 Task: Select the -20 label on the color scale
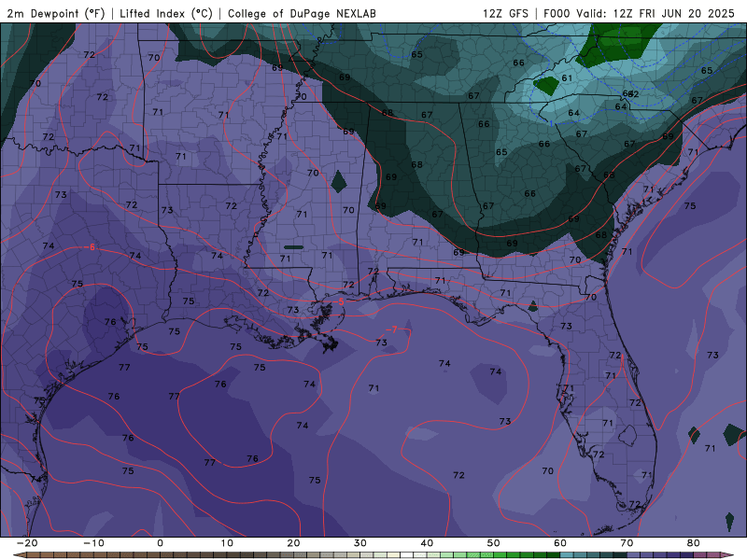26,543
